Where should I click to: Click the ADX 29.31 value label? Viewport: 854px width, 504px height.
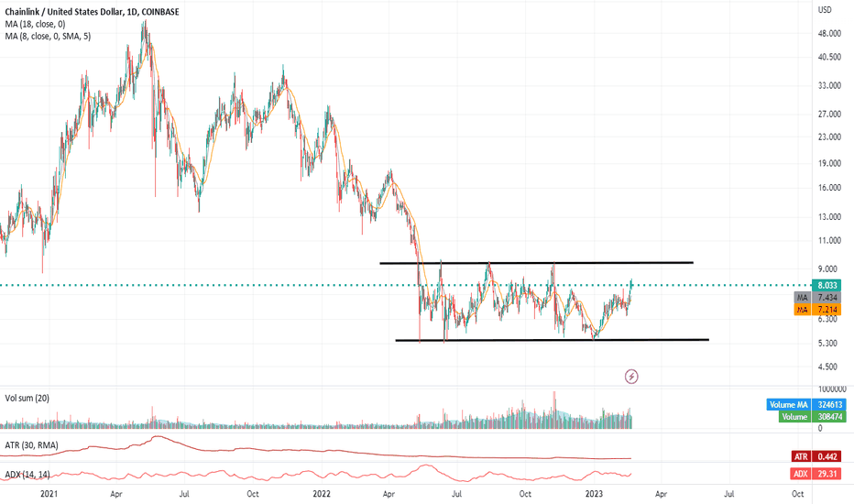pyautogui.click(x=816, y=474)
